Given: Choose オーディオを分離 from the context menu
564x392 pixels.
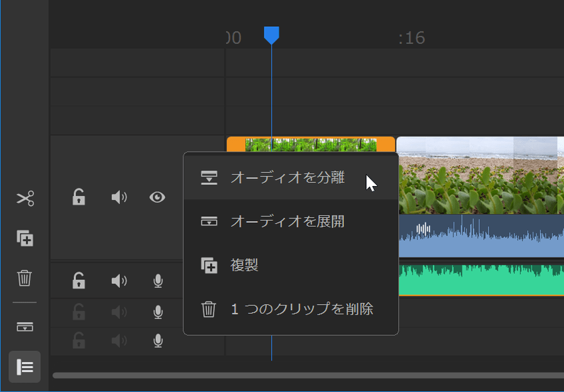Looking at the screenshot, I should [x=288, y=178].
